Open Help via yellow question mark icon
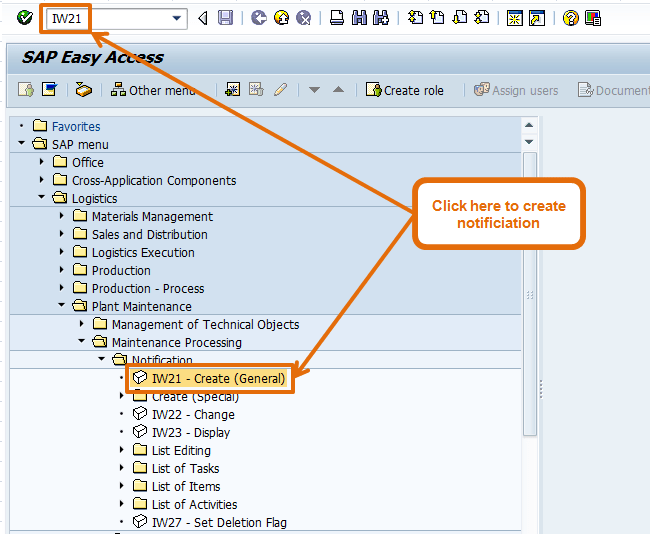Image resolution: width=650 pixels, height=534 pixels. [x=570, y=18]
